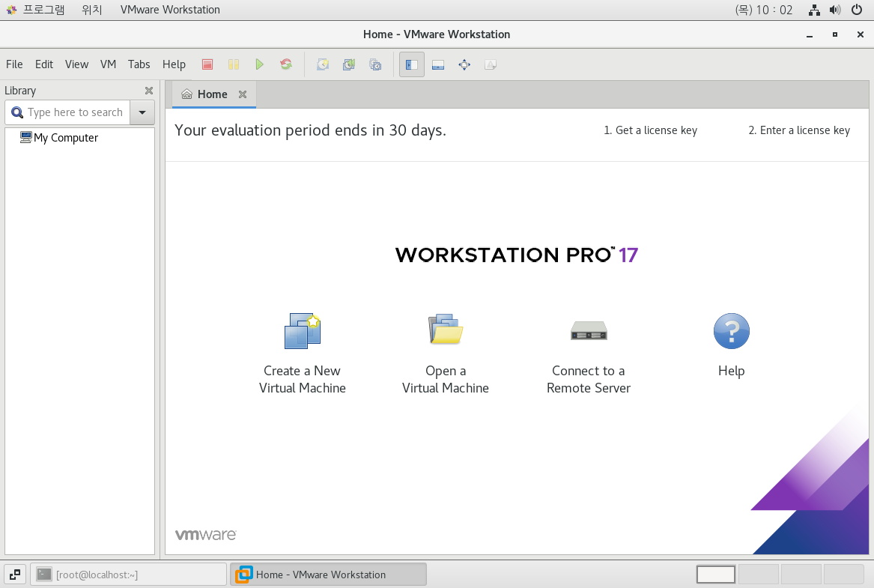This screenshot has width=874, height=588.
Task: Click Enter a license key link
Action: (799, 130)
